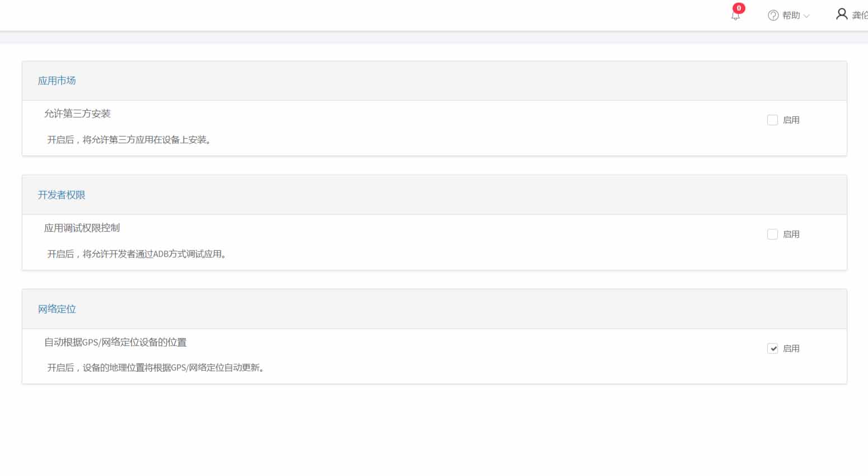Click the 开发者权限 section header
The height and width of the screenshot is (476, 868).
pos(62,195)
